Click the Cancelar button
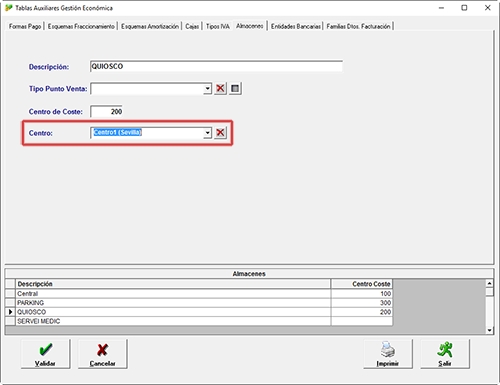Screen dimensions: 500x385 click(103, 354)
